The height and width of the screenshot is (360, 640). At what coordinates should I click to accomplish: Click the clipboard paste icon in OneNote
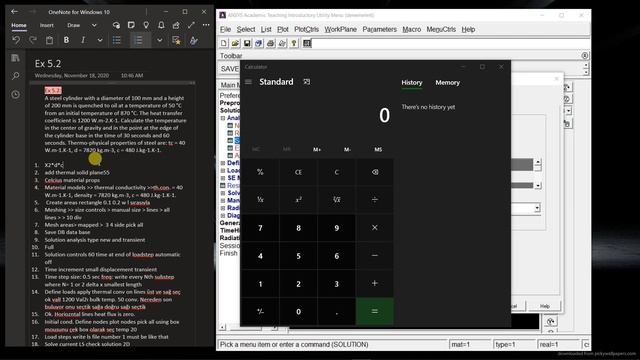click(49, 40)
